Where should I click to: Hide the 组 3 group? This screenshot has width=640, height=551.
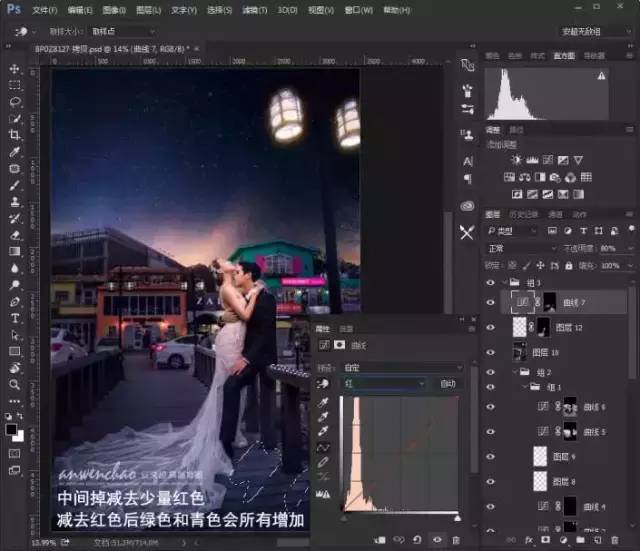[x=491, y=282]
